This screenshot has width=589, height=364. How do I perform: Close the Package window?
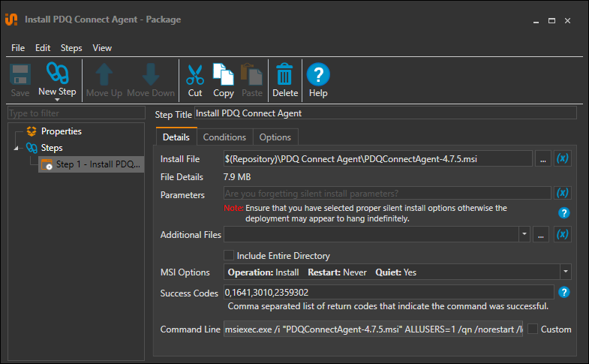coord(567,21)
